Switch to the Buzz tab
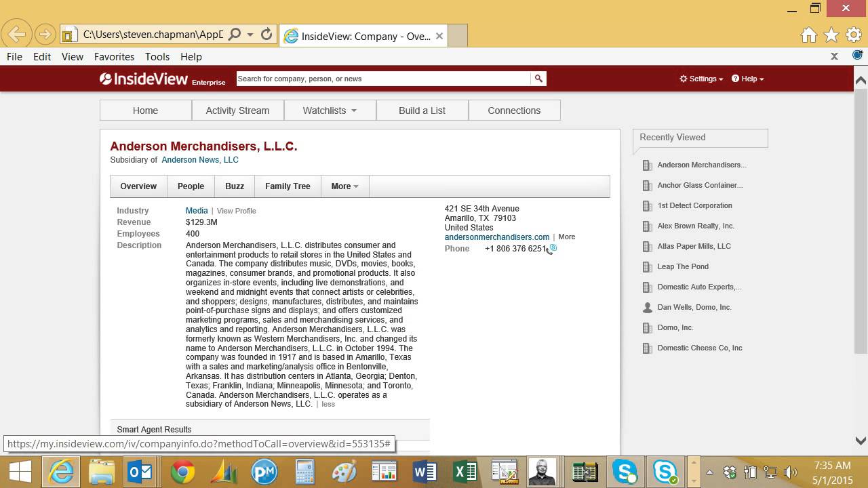This screenshot has height=488, width=868. coord(235,186)
